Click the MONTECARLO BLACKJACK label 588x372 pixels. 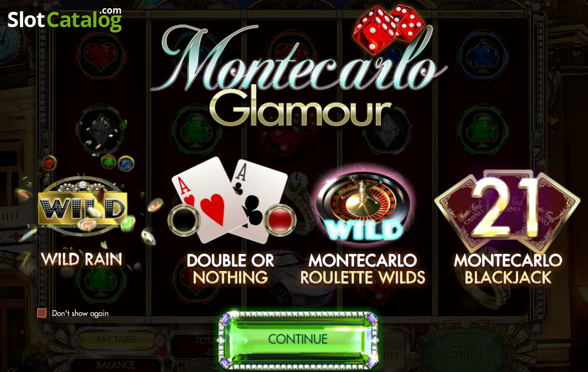(508, 269)
